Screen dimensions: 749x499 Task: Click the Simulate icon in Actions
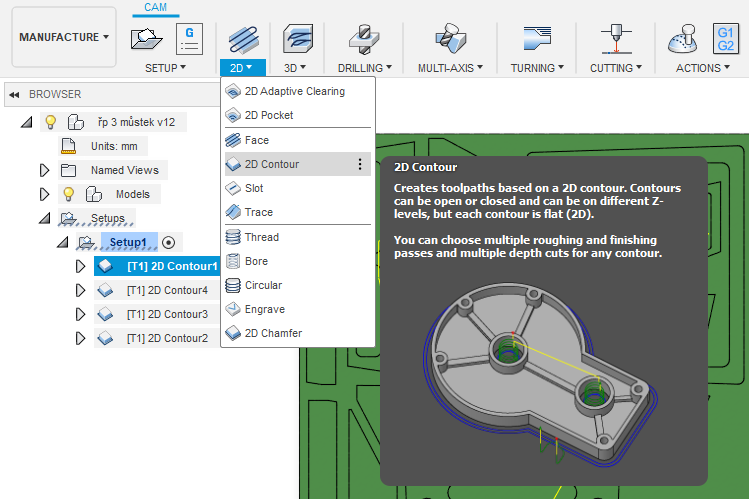682,39
